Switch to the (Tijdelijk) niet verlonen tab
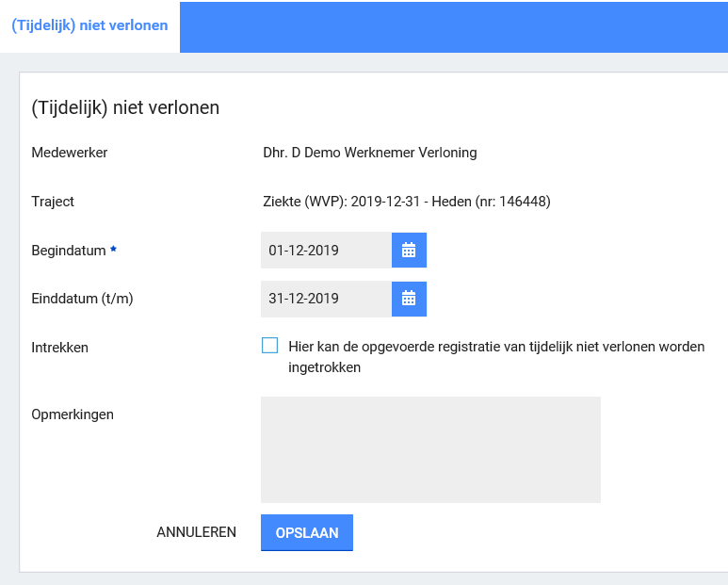This screenshot has width=728, height=585. click(x=89, y=25)
